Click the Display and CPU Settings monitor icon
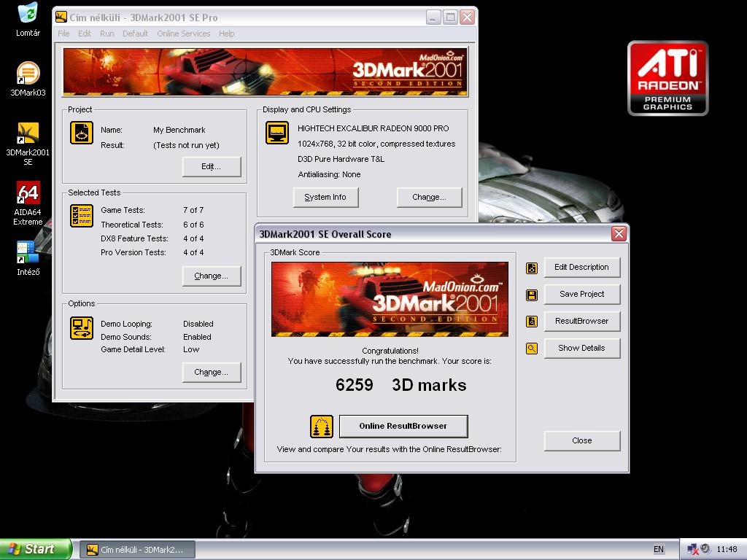The width and height of the screenshot is (747, 560). 276,133
